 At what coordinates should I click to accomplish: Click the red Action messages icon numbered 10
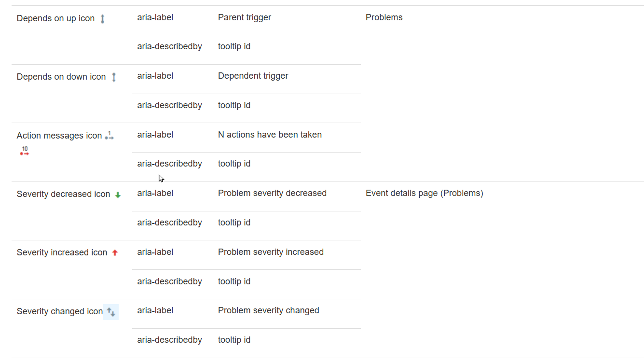25,151
